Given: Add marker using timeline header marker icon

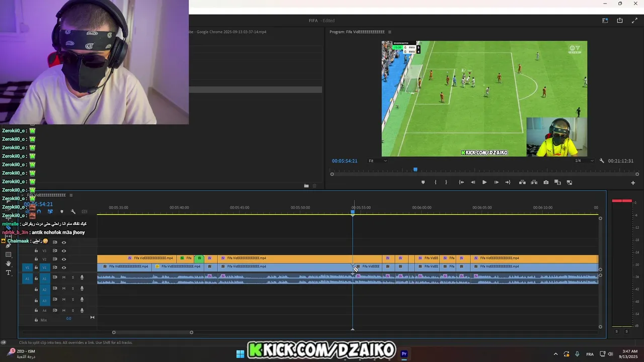Looking at the screenshot, I should pyautogui.click(x=62, y=212).
